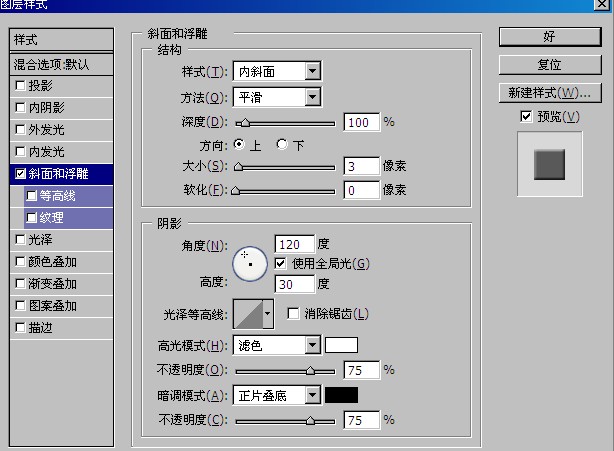Enable the 描边 stroke checkbox
Viewport: 614px width, 451px height.
20,328
